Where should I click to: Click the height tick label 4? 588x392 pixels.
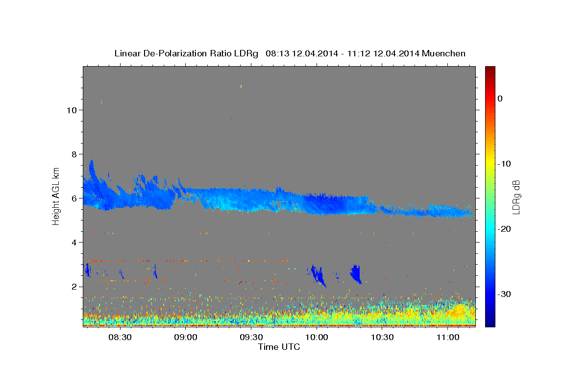pos(73,243)
